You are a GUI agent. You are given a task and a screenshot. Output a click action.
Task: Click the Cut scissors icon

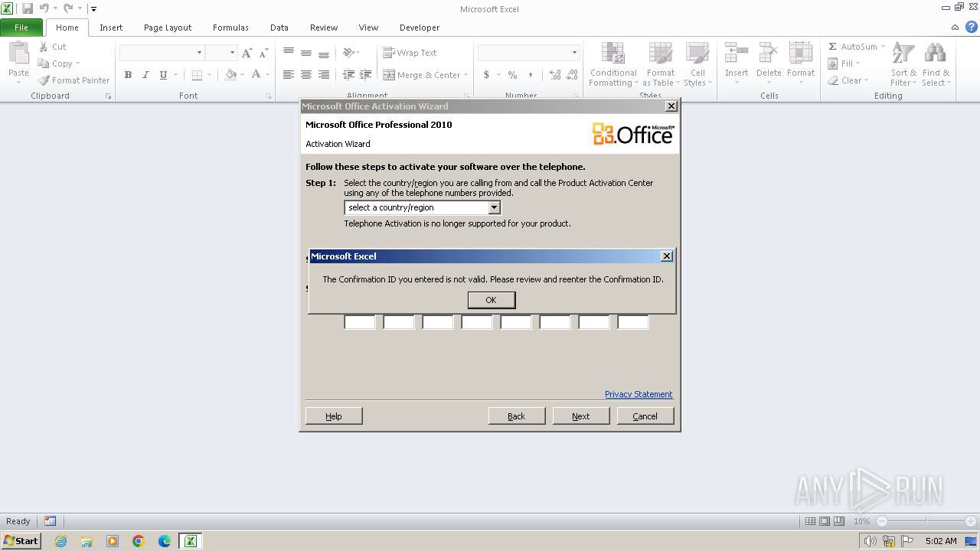44,47
